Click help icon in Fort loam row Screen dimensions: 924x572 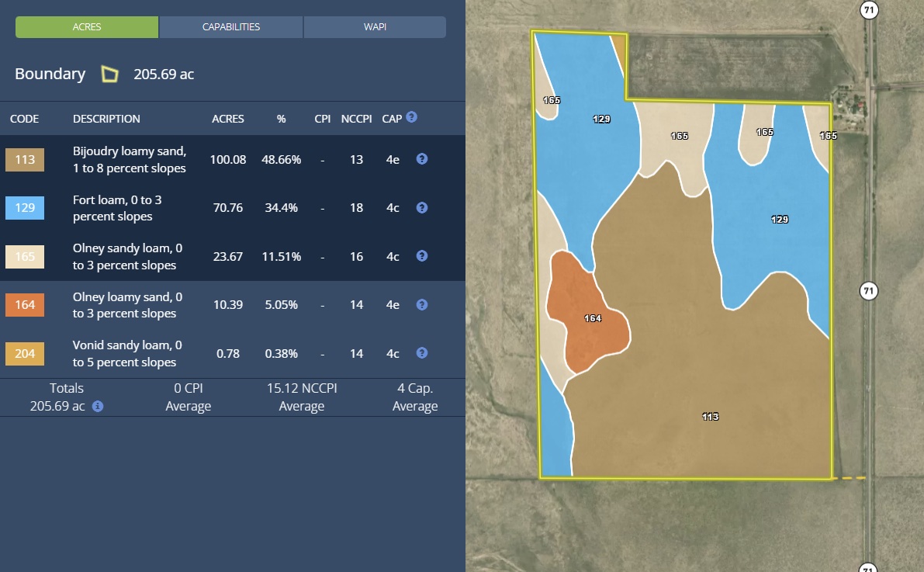click(422, 208)
